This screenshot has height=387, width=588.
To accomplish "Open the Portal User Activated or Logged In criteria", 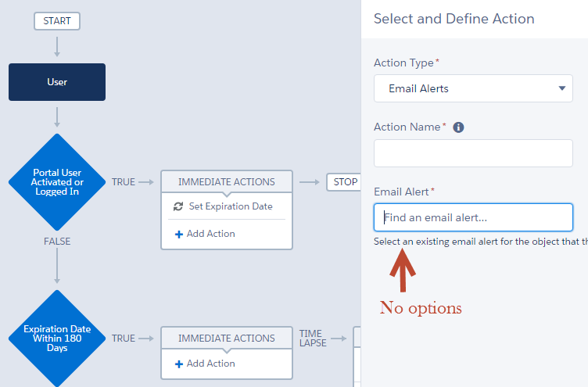I will pos(57,182).
